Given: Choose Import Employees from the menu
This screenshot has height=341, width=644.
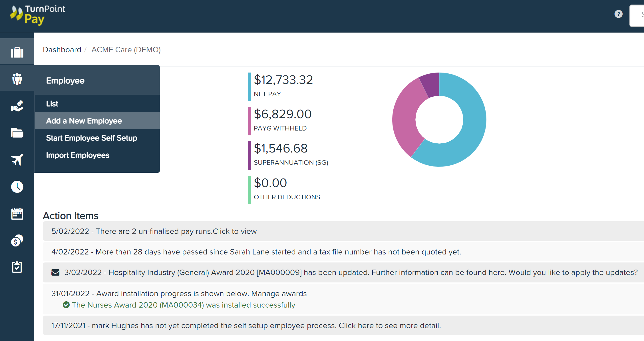Looking at the screenshot, I should [78, 155].
